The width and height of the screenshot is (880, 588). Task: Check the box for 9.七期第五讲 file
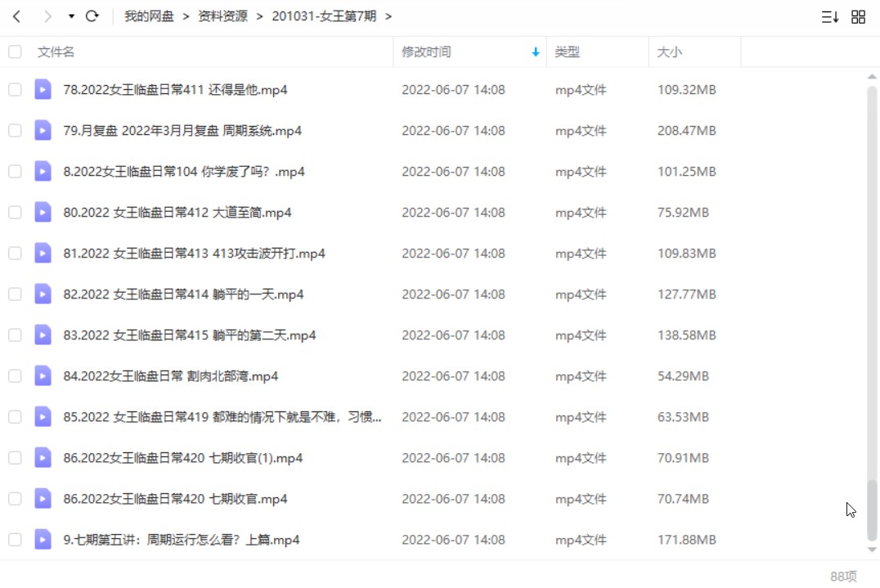16,540
